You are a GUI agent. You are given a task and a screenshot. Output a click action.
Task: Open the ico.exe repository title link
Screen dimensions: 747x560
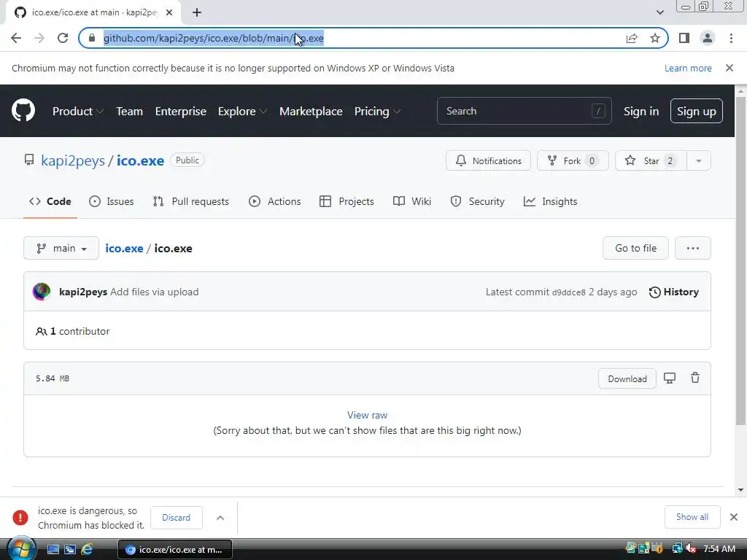tap(140, 160)
